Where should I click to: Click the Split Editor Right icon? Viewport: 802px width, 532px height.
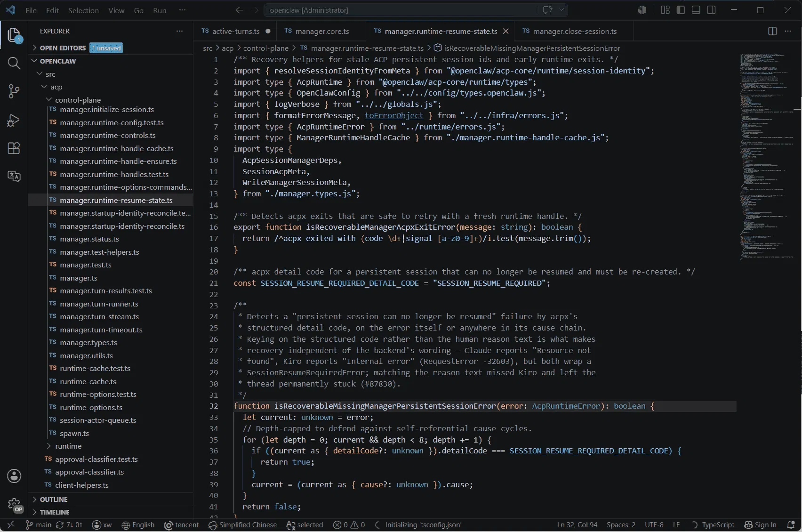772,31
